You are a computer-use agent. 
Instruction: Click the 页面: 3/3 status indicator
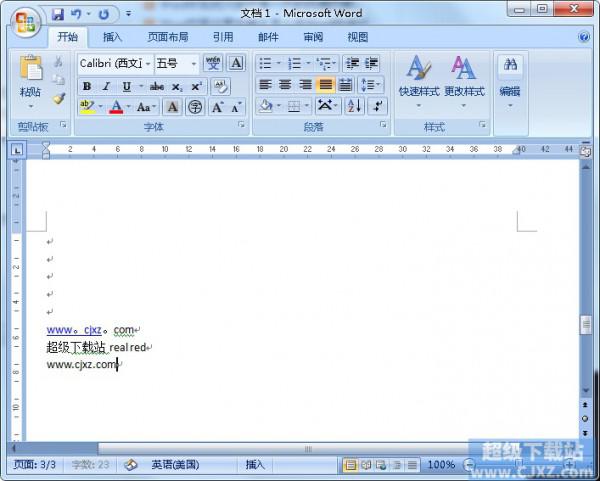pyautogui.click(x=34, y=465)
